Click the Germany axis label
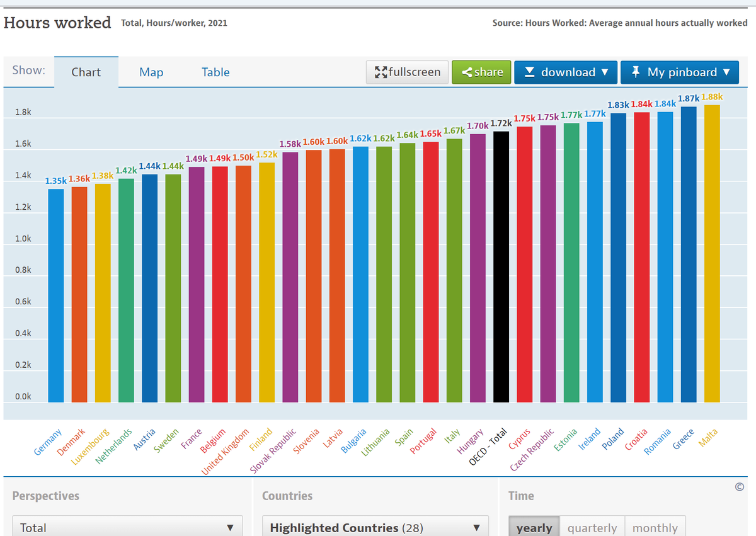 pos(49,442)
